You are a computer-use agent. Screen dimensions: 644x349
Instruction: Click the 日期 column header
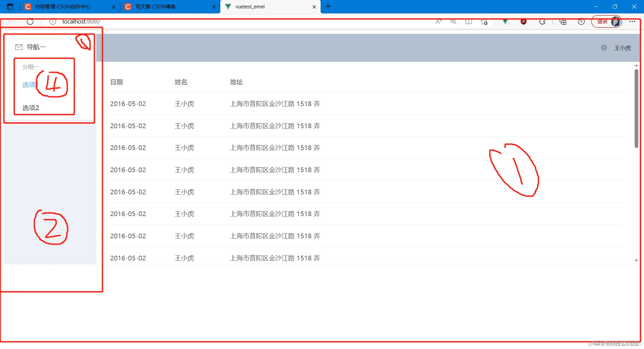(x=116, y=82)
